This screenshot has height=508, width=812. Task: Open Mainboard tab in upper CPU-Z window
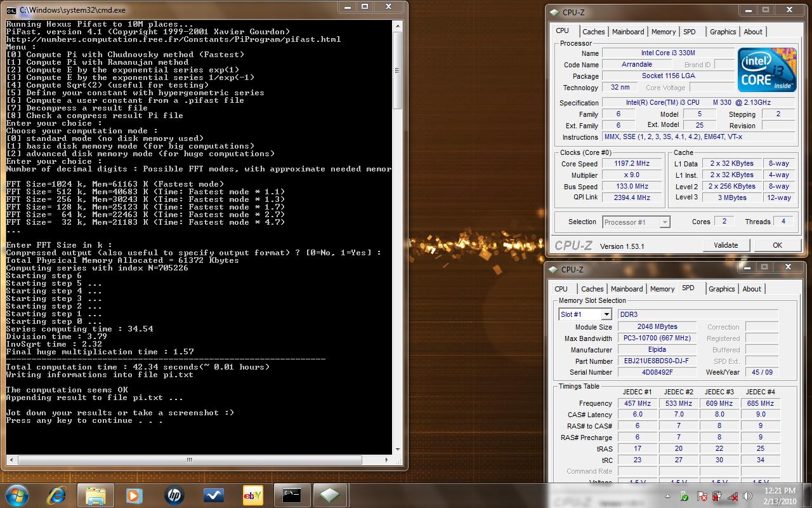click(x=628, y=32)
